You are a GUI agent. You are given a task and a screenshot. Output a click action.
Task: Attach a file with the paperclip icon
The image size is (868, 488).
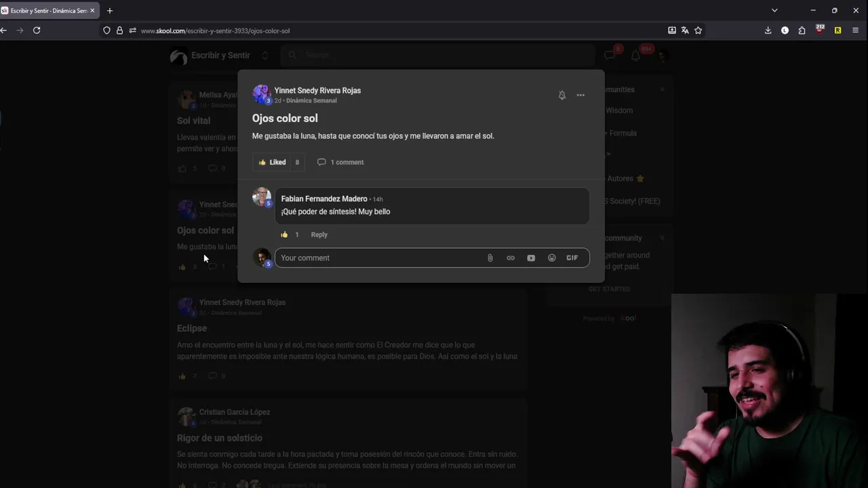coord(490,258)
